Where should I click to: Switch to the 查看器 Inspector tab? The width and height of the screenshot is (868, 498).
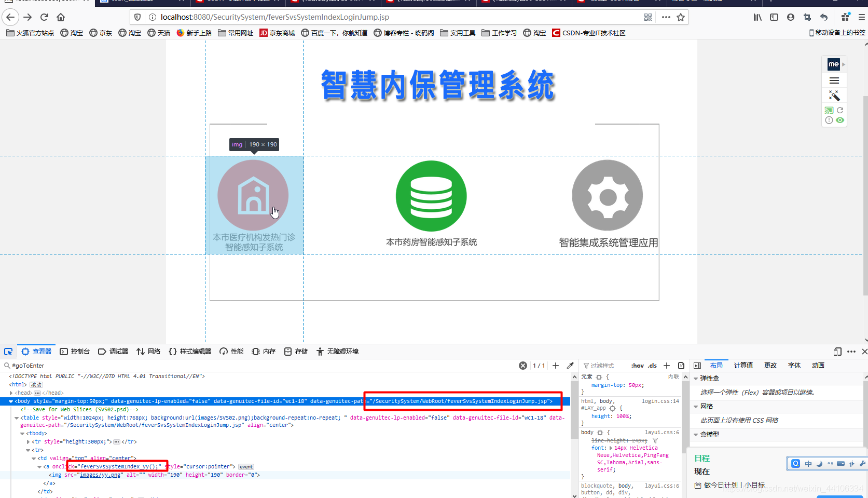(x=36, y=352)
